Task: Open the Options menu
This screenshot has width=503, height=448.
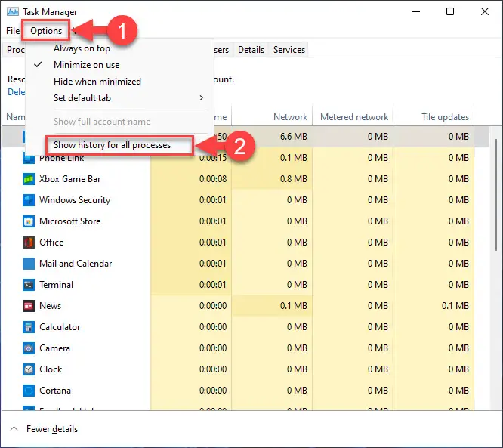Action: pyautogui.click(x=46, y=31)
